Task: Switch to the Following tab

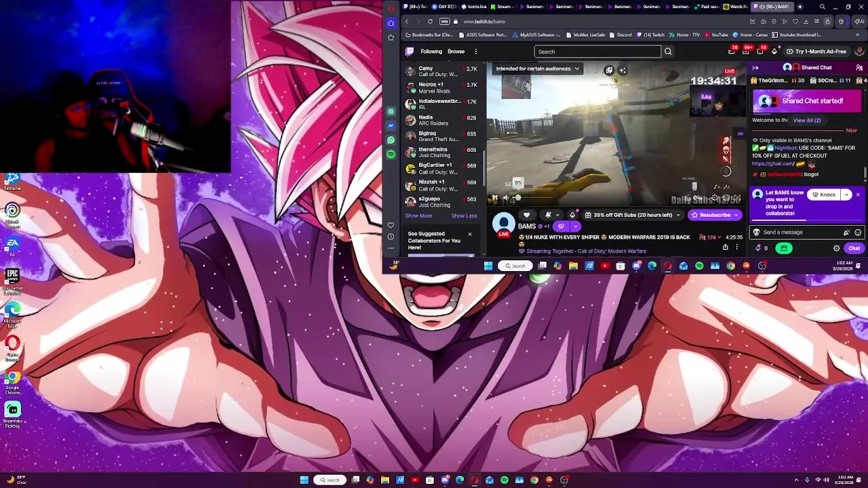Action: pos(431,52)
